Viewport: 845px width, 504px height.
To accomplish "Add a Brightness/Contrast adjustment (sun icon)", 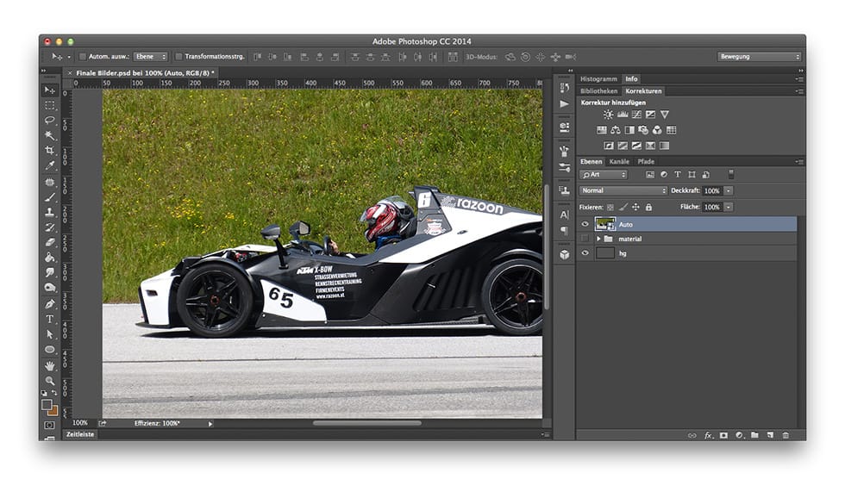I will coord(608,114).
